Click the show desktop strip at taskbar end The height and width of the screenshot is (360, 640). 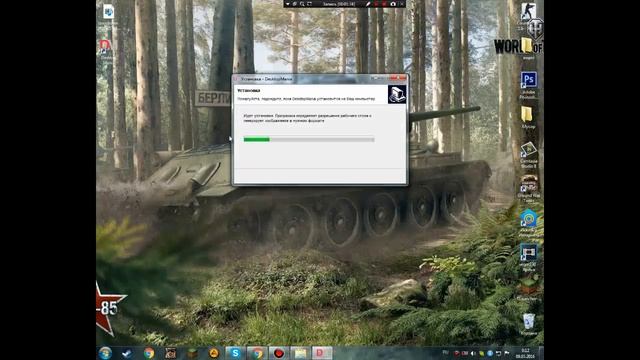(x=541, y=353)
